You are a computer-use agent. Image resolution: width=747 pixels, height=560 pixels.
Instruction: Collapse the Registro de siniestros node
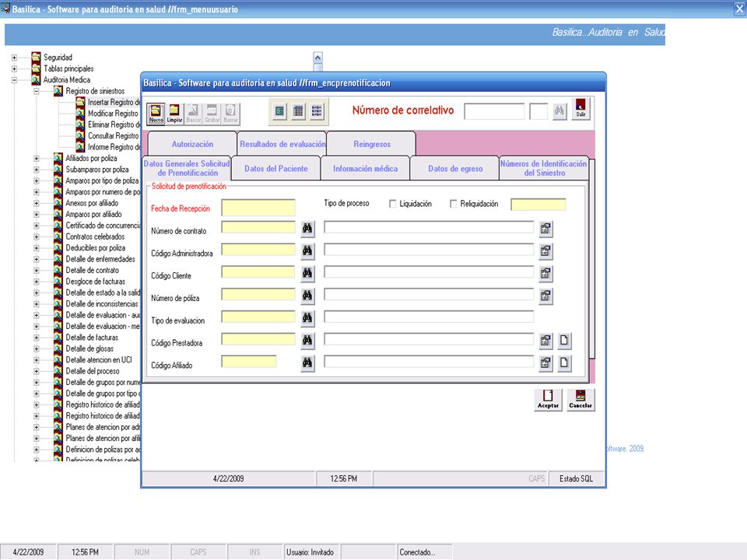tap(37, 91)
